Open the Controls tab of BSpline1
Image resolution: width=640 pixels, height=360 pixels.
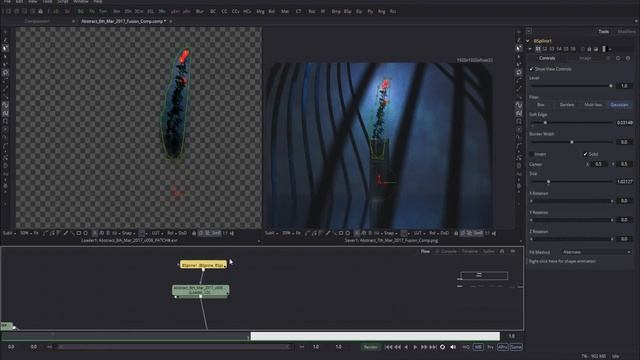547,58
